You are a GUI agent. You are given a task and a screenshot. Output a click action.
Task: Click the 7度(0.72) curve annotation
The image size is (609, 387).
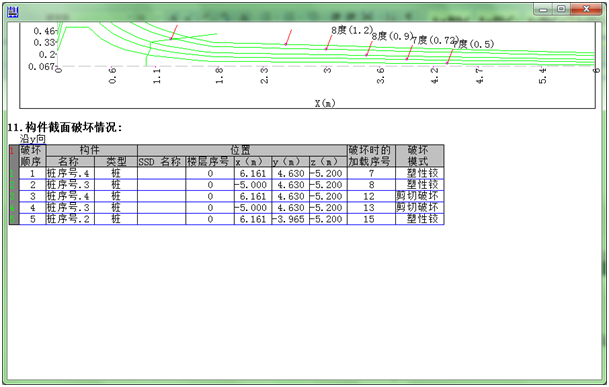pos(435,40)
